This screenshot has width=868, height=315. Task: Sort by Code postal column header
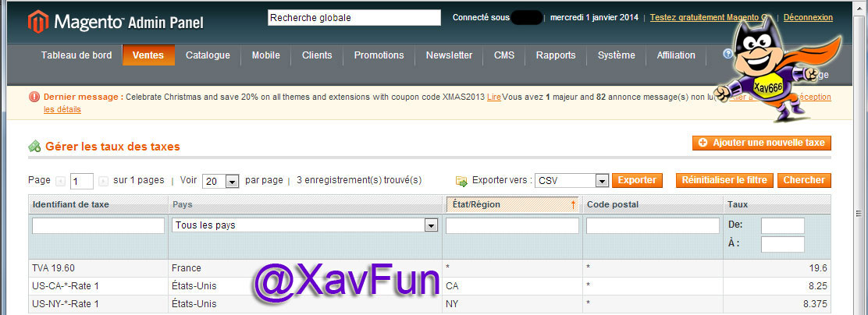point(613,204)
